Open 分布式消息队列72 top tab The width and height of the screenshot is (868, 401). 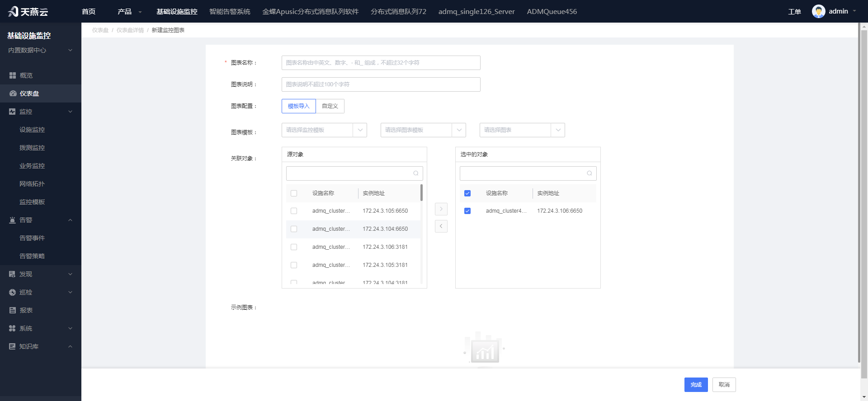click(x=398, y=11)
